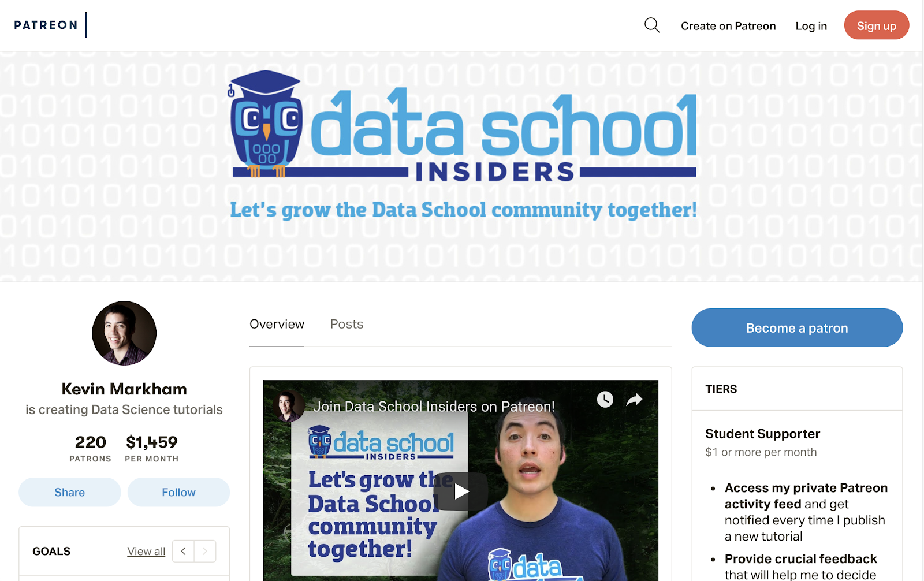Go to previous goal with left chevron

point(184,551)
